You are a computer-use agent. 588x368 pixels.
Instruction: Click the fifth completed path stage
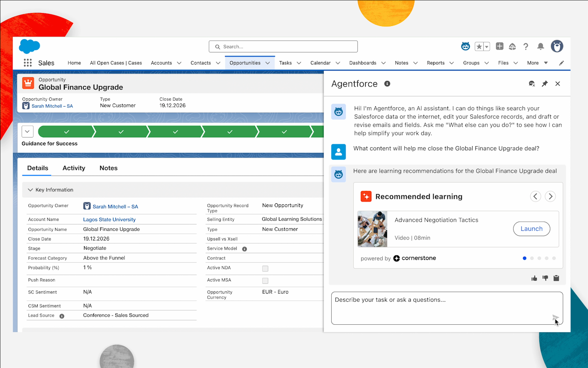tap(284, 132)
